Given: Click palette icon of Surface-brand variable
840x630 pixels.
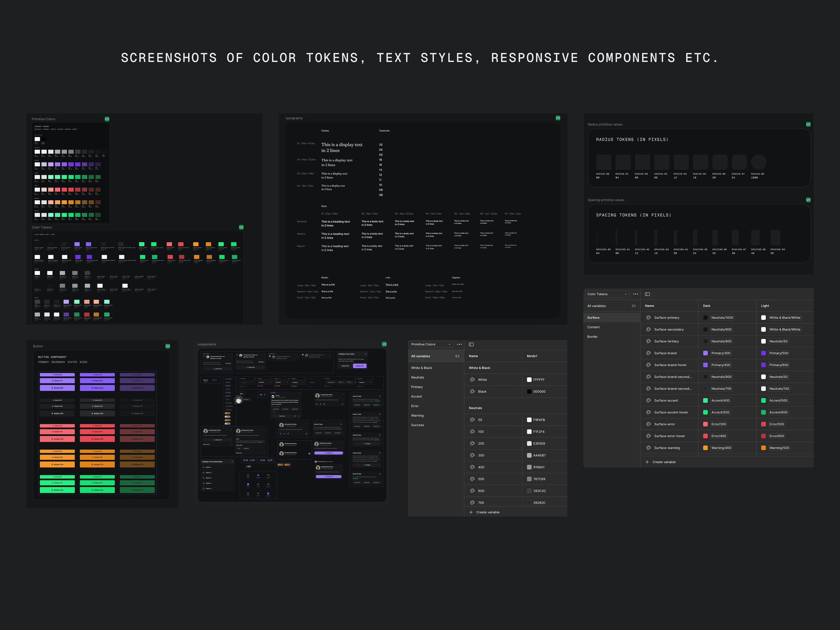Looking at the screenshot, I should [x=649, y=353].
